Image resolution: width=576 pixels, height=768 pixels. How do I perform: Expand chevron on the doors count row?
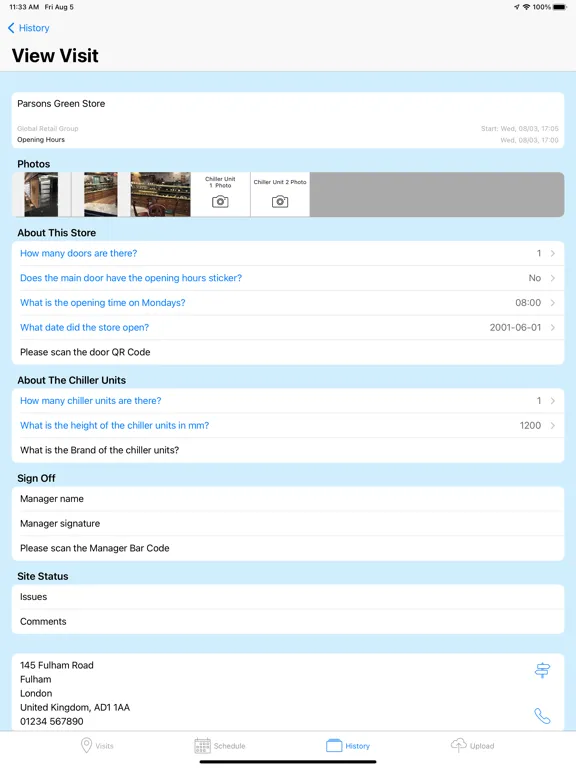(x=552, y=253)
